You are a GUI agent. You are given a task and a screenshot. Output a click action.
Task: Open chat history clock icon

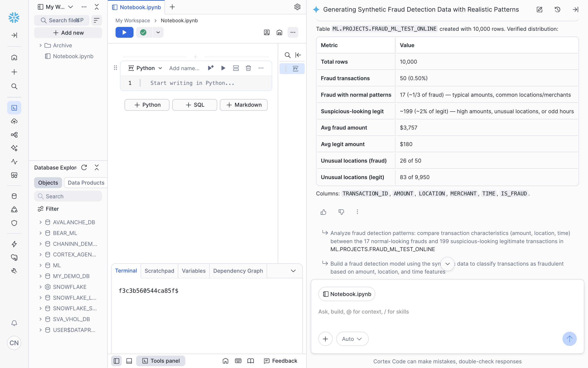pyautogui.click(x=557, y=10)
